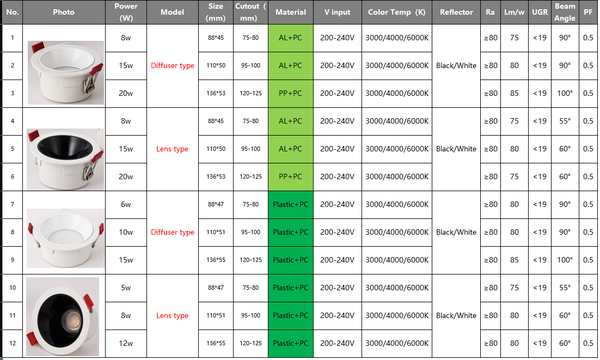Select the "95-100" cutout cell in row 2
This screenshot has height=360, width=600.
tap(251, 66)
